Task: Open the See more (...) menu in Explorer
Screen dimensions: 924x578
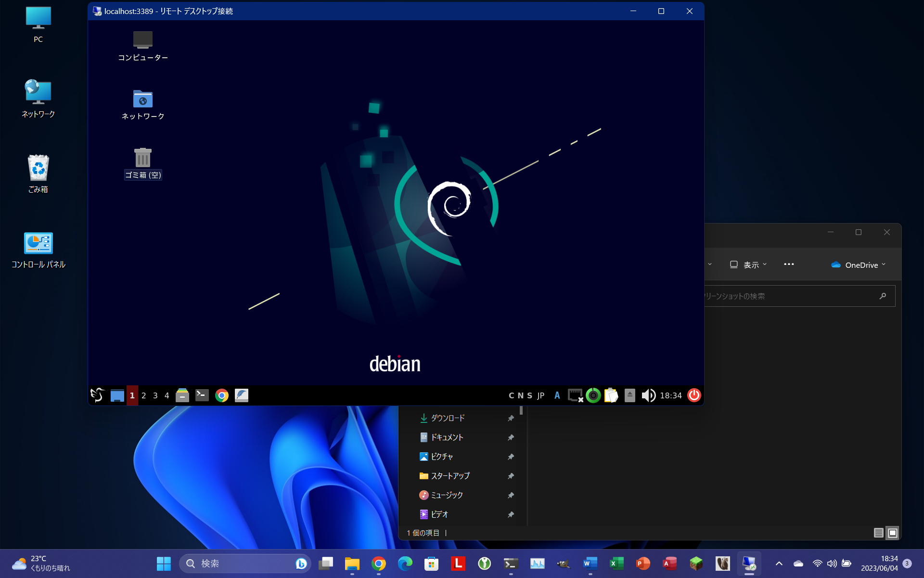Action: (788, 264)
